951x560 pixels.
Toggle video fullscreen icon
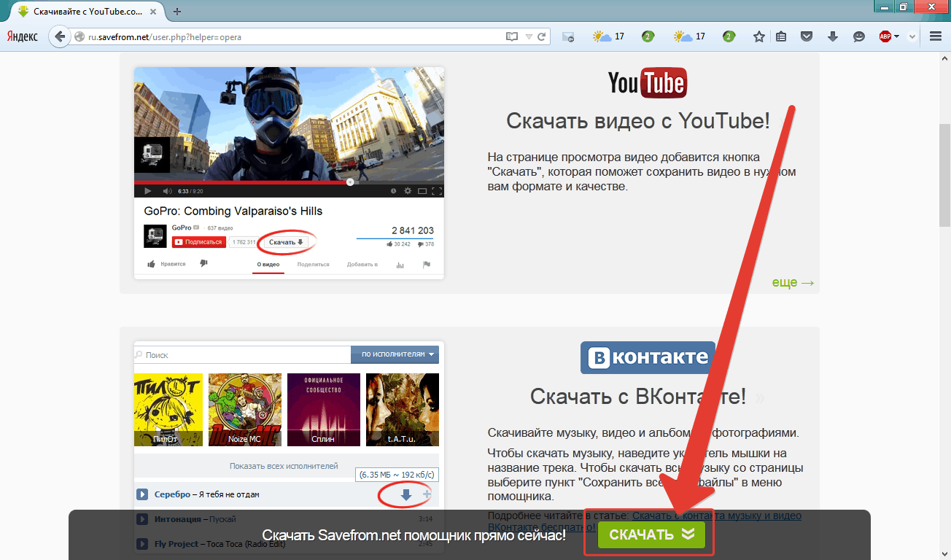click(x=437, y=191)
